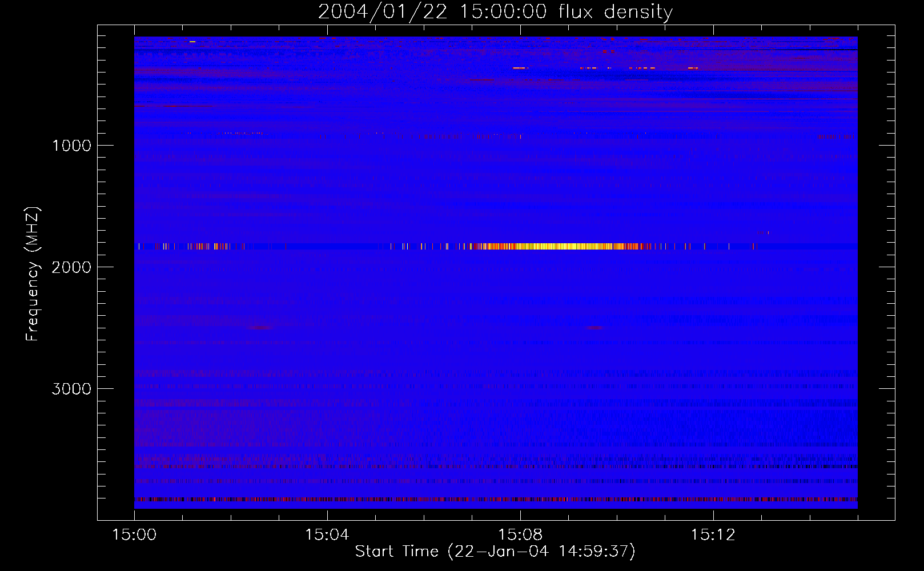
Task: Select the '2000' frequency axis label
Action: tap(71, 267)
